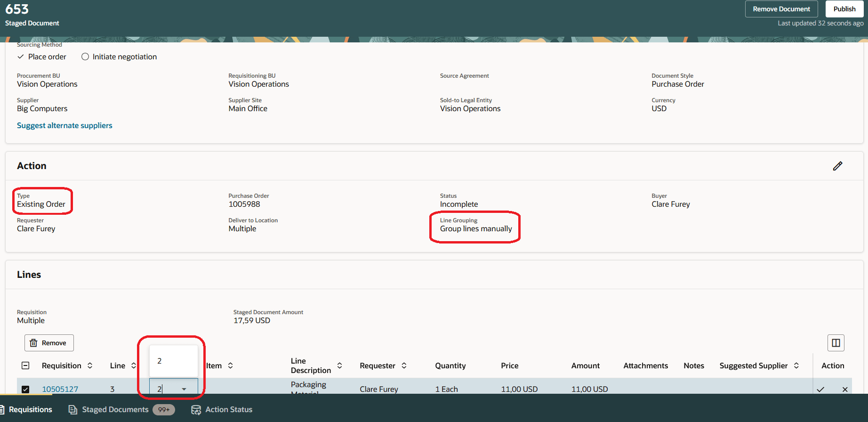Toggle the select-all checkbox in the lines header
This screenshot has height=422, width=868.
pos(25,365)
